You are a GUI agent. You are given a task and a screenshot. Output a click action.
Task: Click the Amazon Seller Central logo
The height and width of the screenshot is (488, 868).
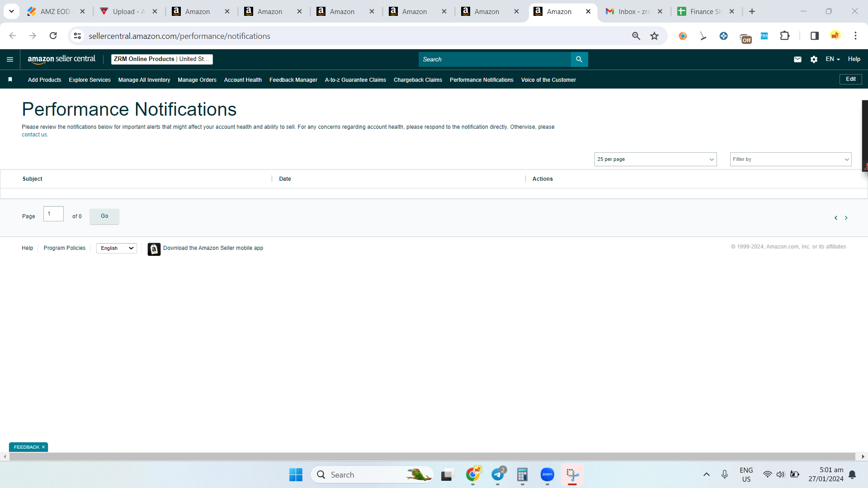(61, 59)
